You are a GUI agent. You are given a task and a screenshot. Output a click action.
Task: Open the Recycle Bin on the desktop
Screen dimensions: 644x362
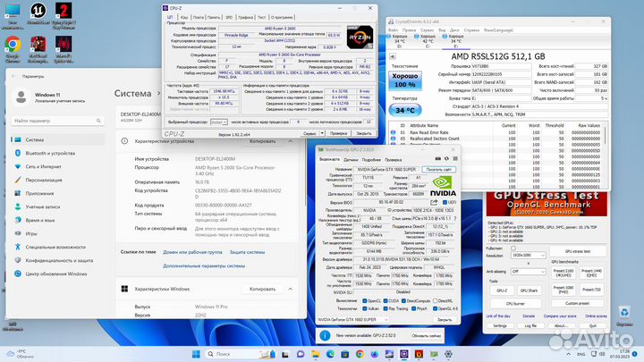click(624, 316)
